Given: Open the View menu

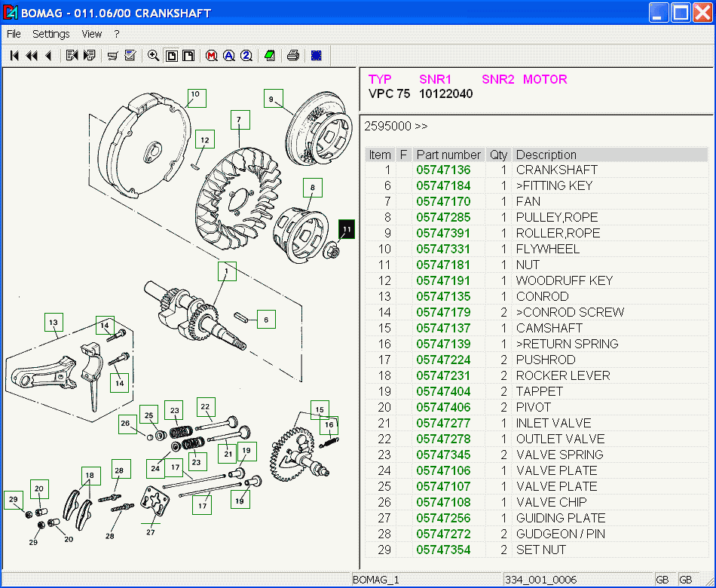Looking at the screenshot, I should pyautogui.click(x=91, y=34).
